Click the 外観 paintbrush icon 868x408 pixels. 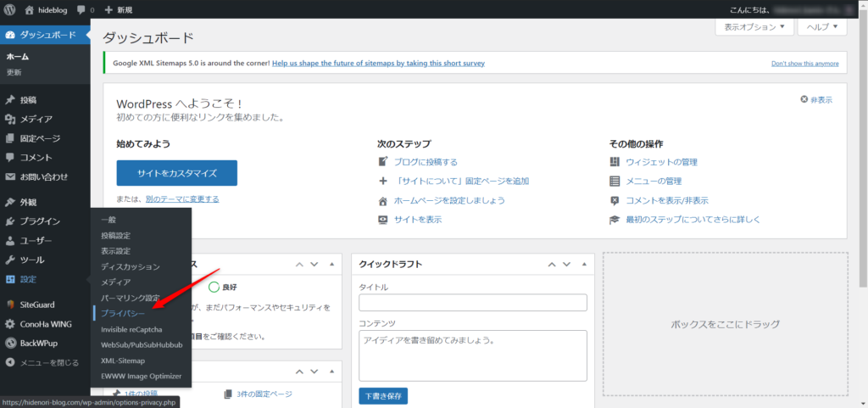pos(9,202)
